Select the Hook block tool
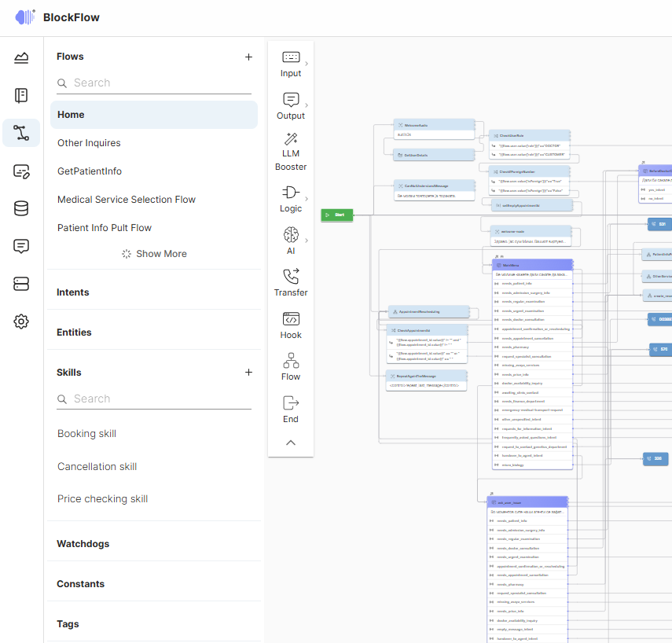This screenshot has width=672, height=643. pos(291,325)
